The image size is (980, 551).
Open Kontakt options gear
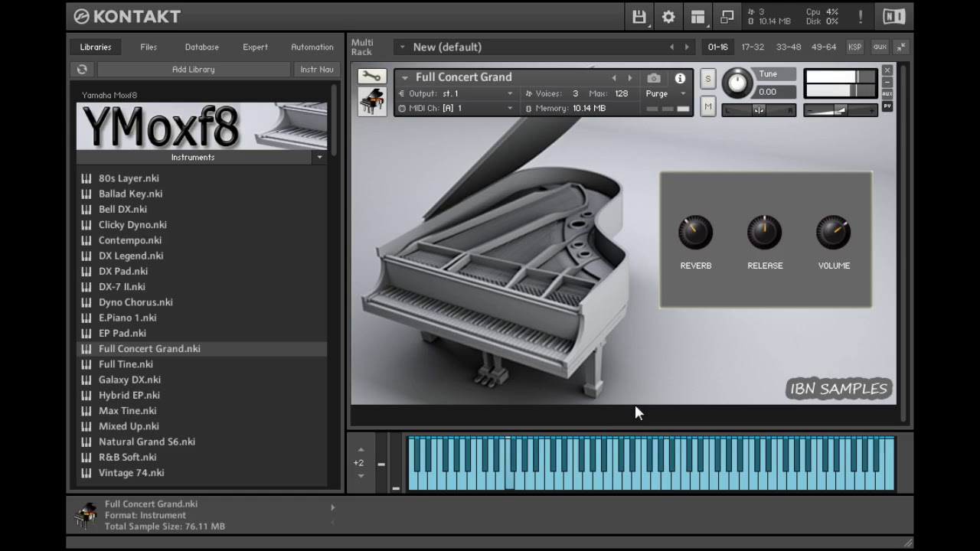pos(668,17)
